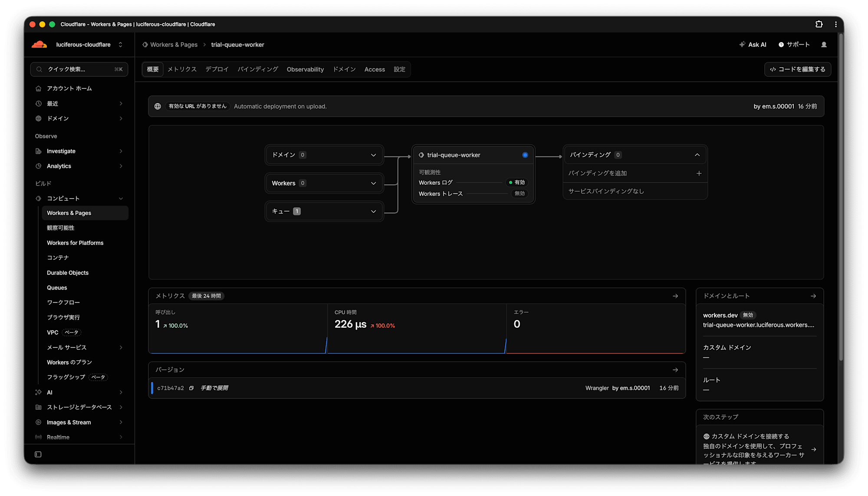Viewport: 868px width, 496px height.
Task: Open the browser three-dot menu
Action: coord(836,24)
